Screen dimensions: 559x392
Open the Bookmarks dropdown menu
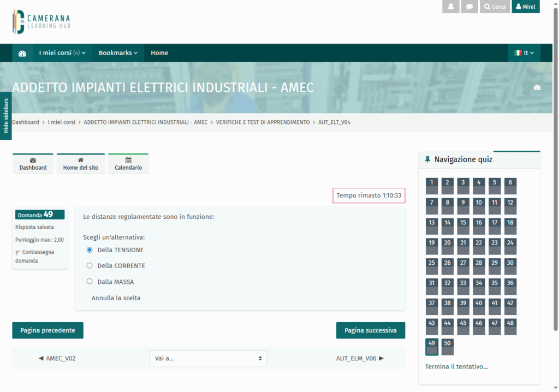tap(118, 53)
